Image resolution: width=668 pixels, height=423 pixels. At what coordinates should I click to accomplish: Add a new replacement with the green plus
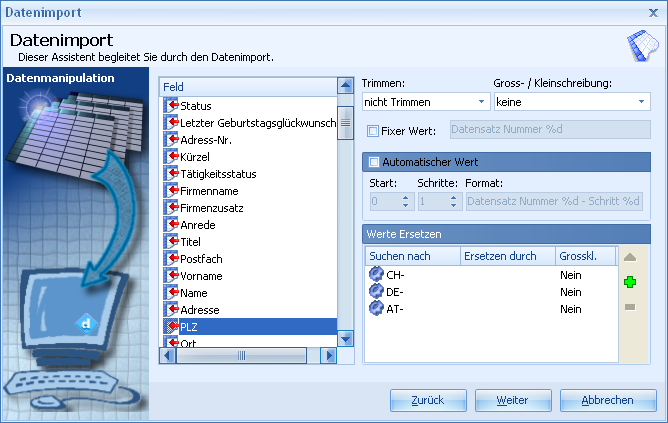630,282
